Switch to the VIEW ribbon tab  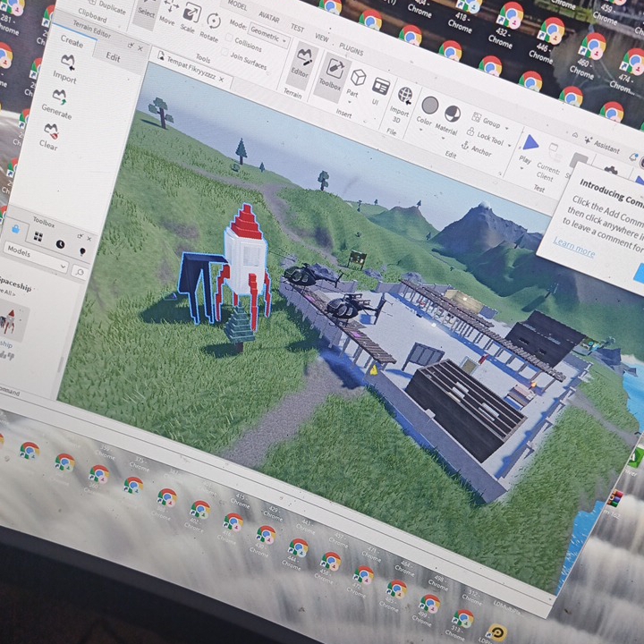(x=322, y=38)
